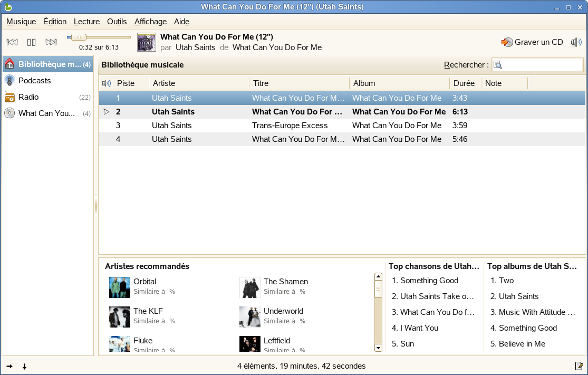Sort by Durée column header

tap(465, 83)
